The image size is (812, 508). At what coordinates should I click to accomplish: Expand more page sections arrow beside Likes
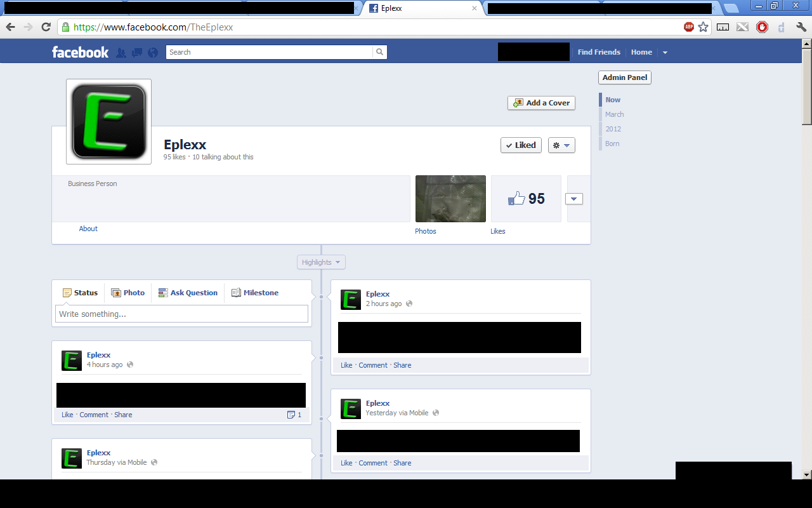point(573,199)
